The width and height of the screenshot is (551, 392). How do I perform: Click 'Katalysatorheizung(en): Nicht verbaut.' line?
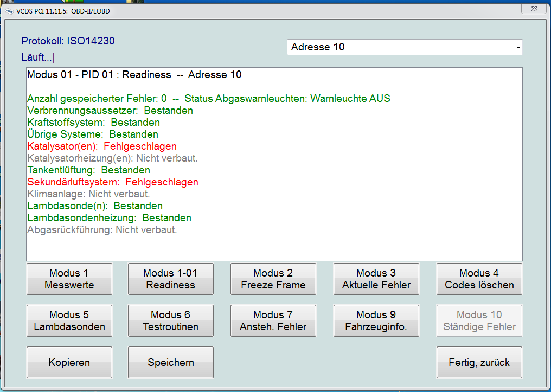coord(112,158)
